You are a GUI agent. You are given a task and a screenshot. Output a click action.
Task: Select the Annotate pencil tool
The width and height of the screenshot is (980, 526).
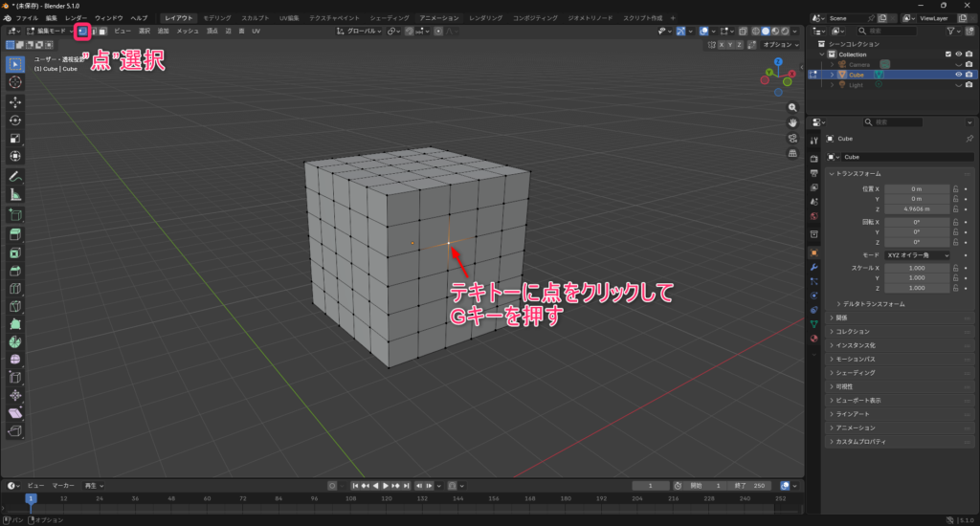coord(15,177)
